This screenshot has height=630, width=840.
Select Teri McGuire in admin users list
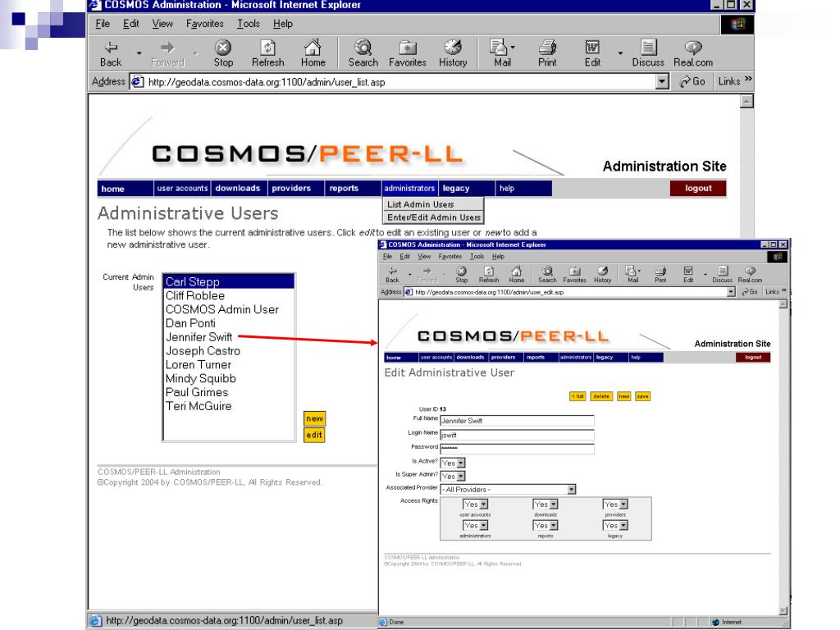[229, 406]
